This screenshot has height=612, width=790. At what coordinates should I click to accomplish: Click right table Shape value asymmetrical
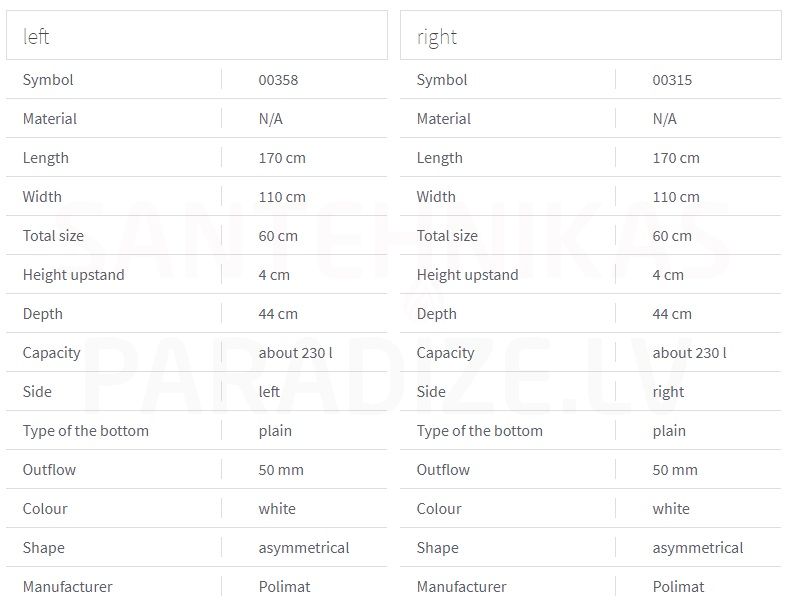point(698,549)
